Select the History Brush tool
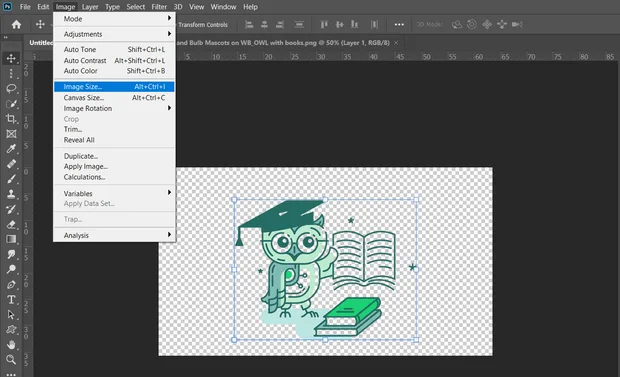This screenshot has height=377, width=620. [11, 209]
